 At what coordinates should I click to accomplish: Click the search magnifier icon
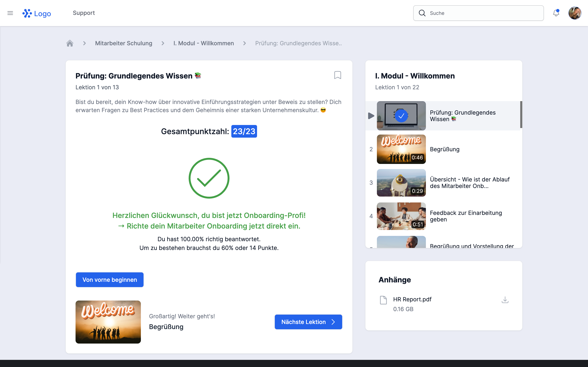click(422, 13)
